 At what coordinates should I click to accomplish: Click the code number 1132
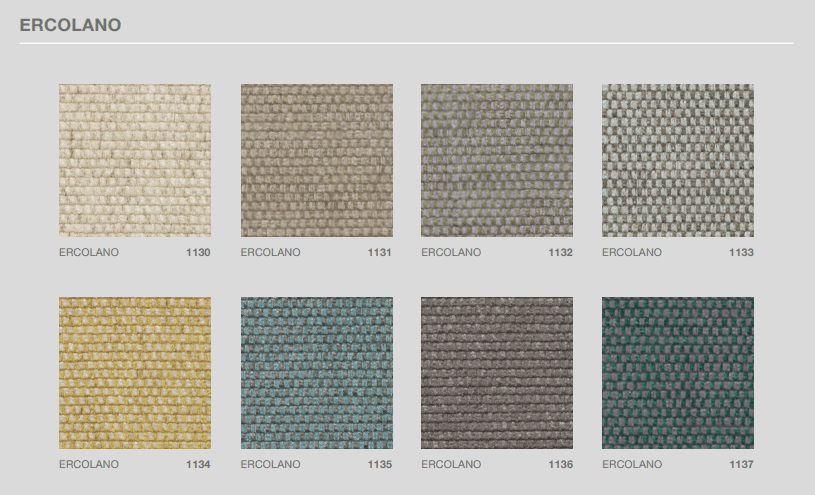click(560, 253)
